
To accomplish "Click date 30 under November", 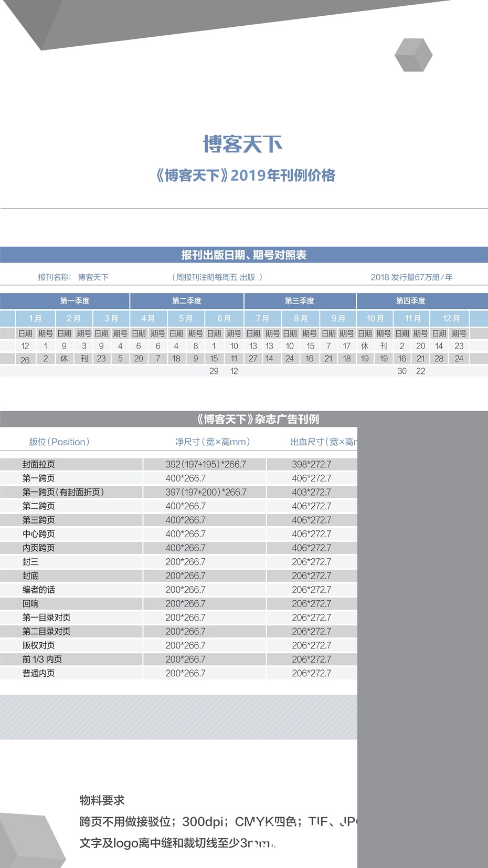I will pyautogui.click(x=402, y=371).
